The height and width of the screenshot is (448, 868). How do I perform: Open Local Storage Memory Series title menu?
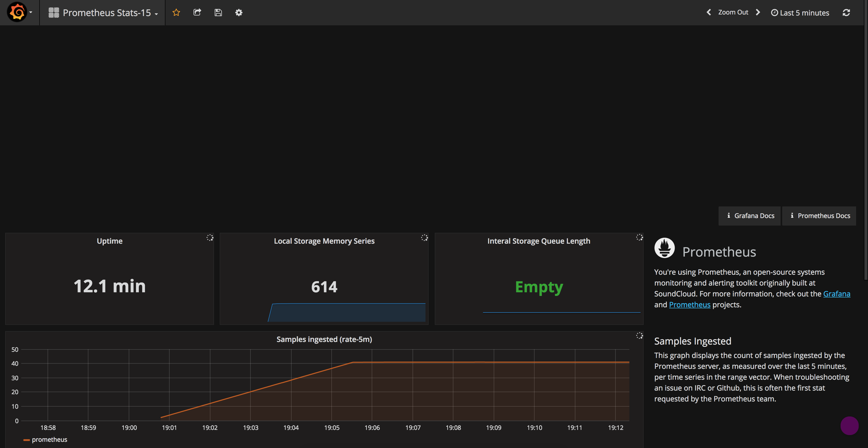324,241
